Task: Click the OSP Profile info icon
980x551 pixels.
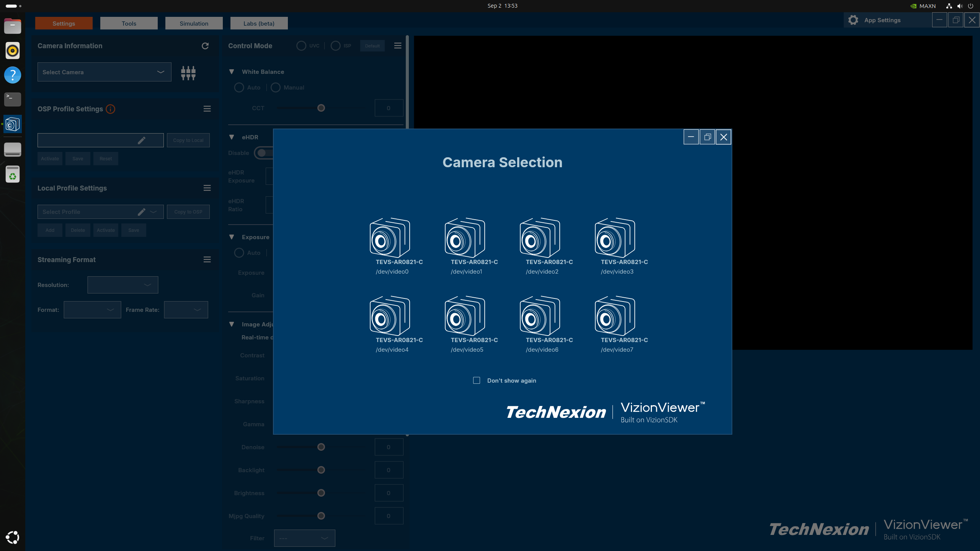Action: click(110, 109)
